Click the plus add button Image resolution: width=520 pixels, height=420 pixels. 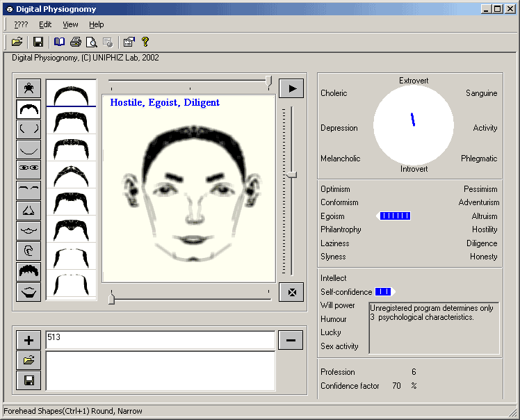click(x=29, y=340)
